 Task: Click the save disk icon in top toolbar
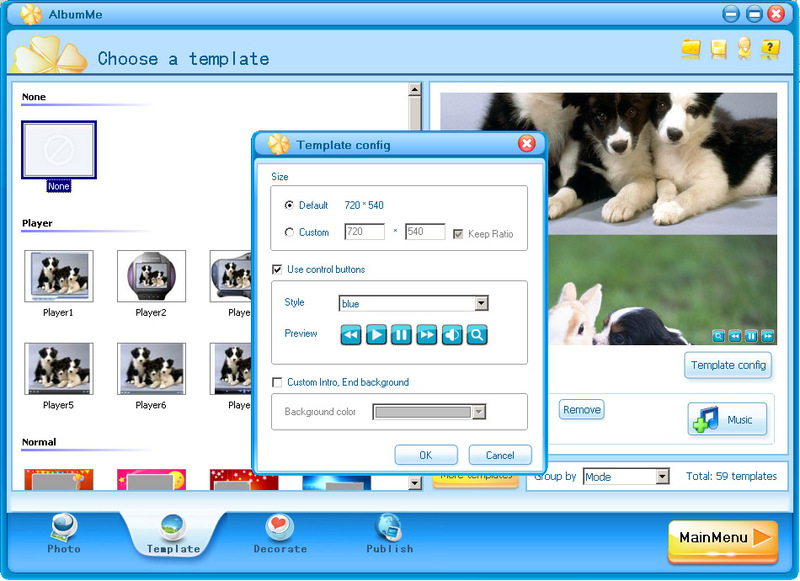[718, 49]
